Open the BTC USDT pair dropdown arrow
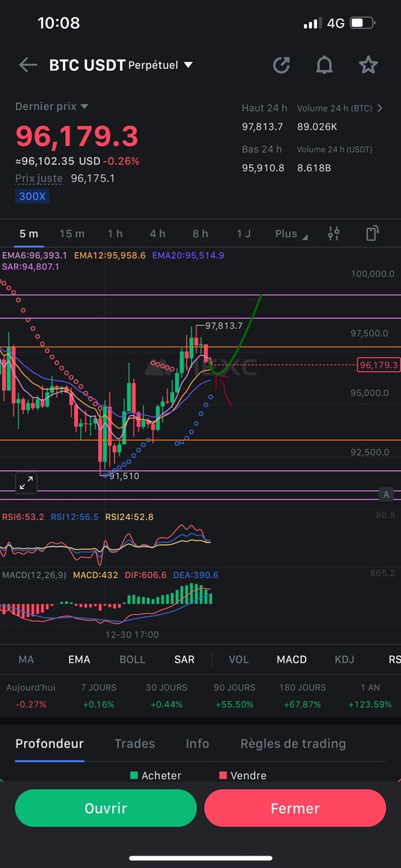Screen dimensions: 401x868 tap(188, 66)
